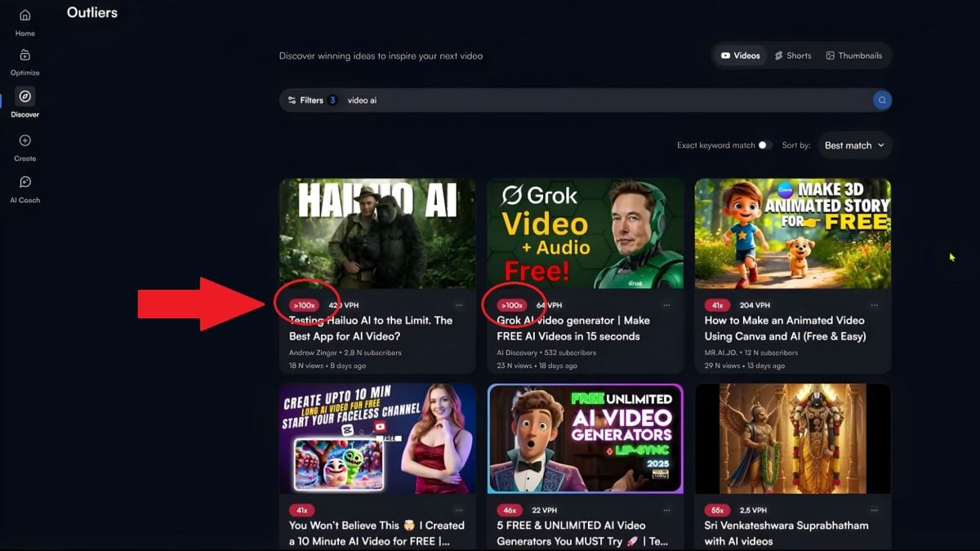980x551 pixels.
Task: Open the Filters icon in the search bar
Action: (292, 100)
